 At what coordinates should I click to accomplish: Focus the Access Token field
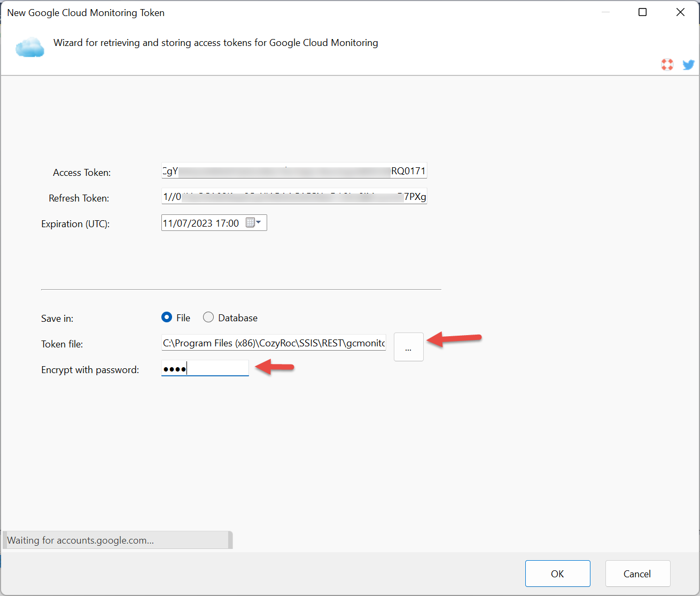(x=294, y=171)
